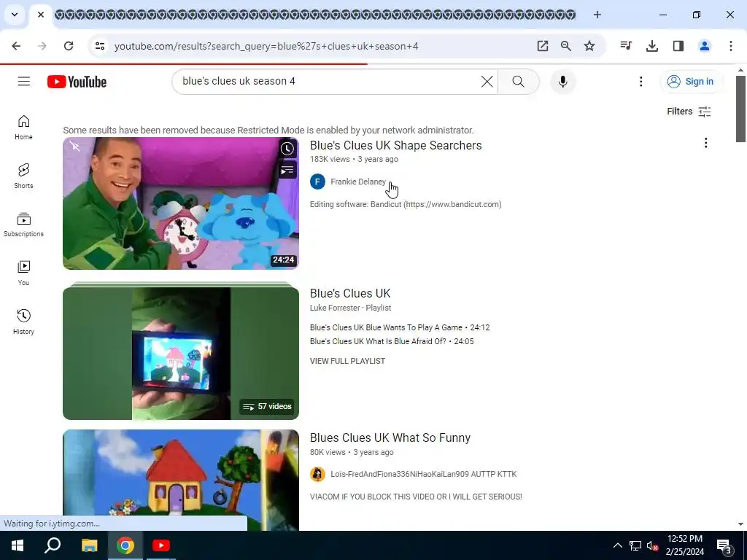Open YouTube app in taskbar

click(x=161, y=545)
